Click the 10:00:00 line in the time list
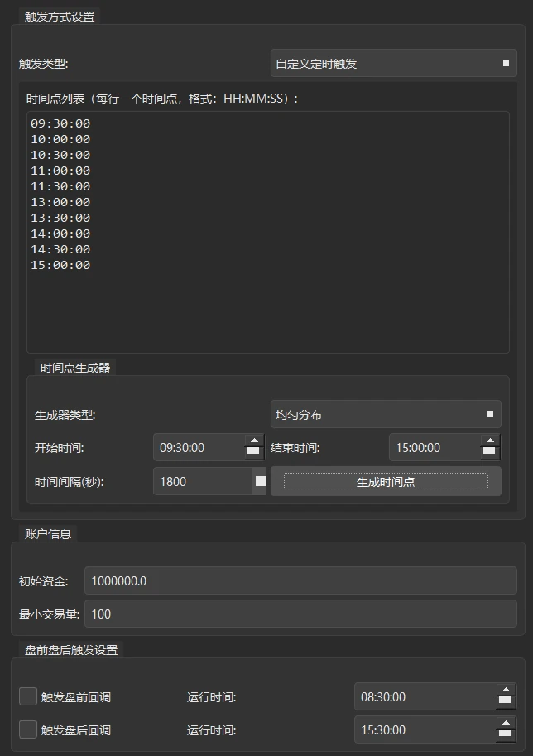Screen dimensions: 533x756 60,139
